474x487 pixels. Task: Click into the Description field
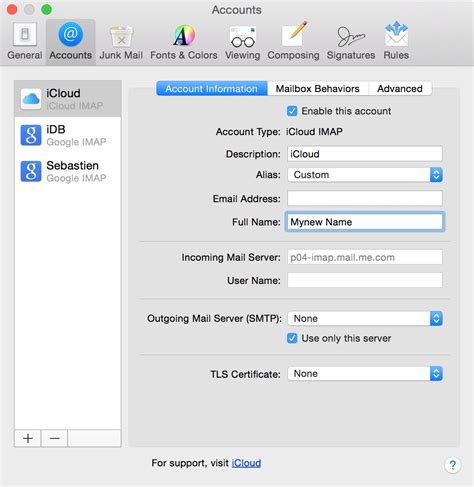365,154
